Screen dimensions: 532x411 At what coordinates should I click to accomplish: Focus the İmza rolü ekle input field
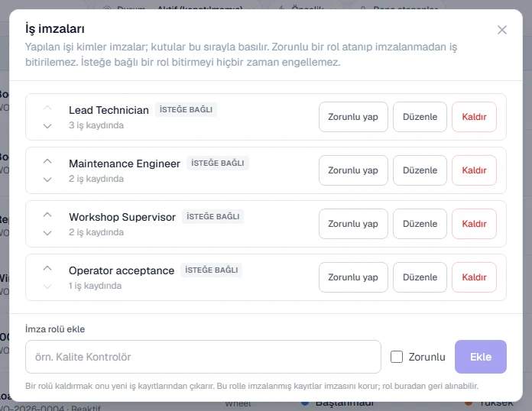click(x=203, y=357)
